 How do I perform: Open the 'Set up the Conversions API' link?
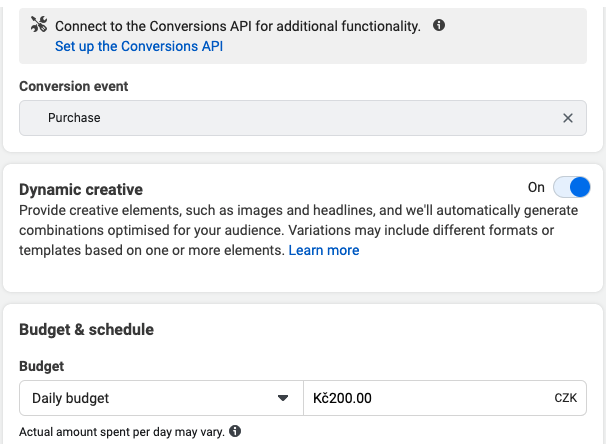coord(139,46)
